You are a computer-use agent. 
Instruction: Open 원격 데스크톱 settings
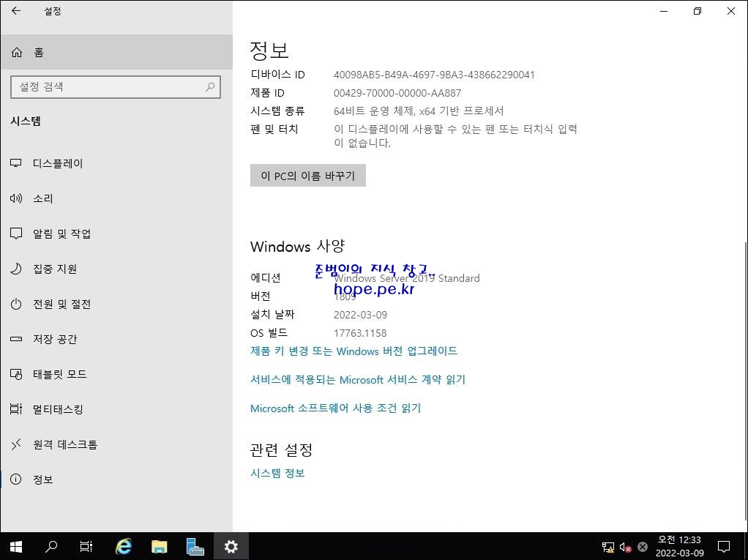click(116, 444)
